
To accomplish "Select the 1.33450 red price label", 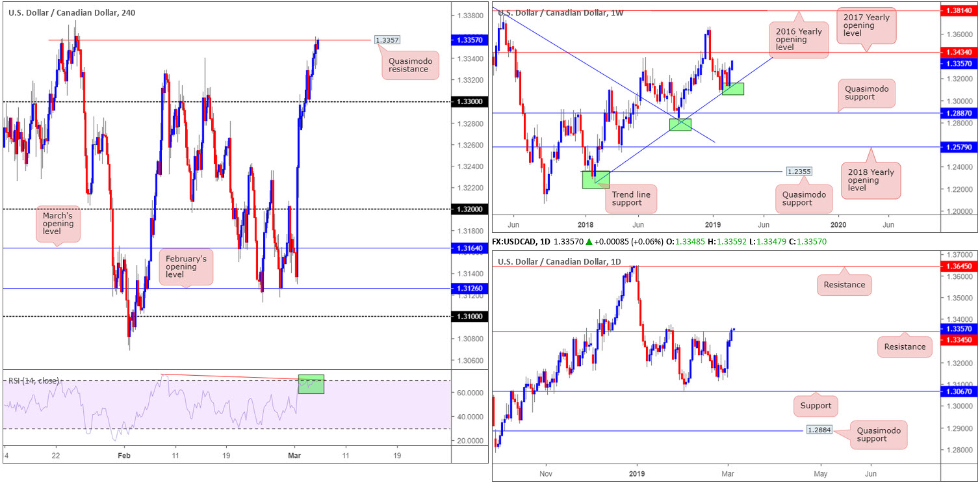I will coord(960,341).
